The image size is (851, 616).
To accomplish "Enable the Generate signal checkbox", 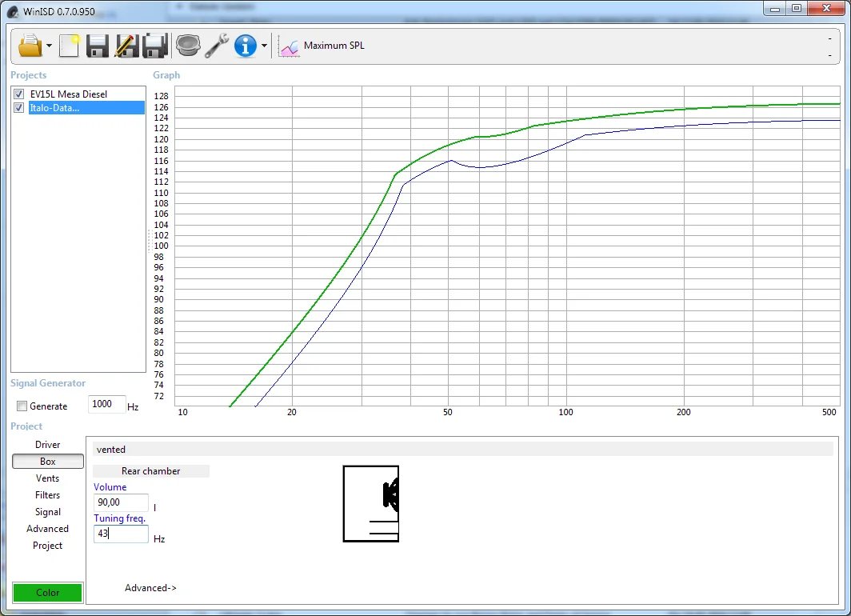I will coord(22,406).
